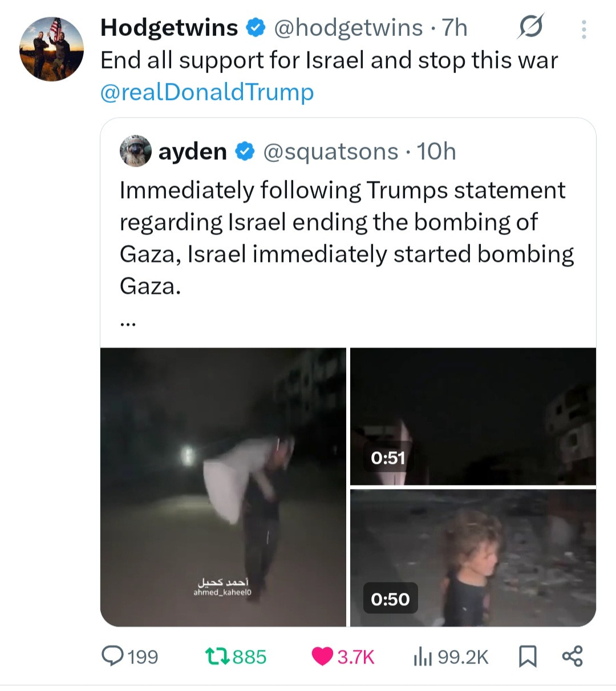This screenshot has height=691, width=616.
Task: Play the video labeled ahmed_kaheel0
Action: point(223,487)
